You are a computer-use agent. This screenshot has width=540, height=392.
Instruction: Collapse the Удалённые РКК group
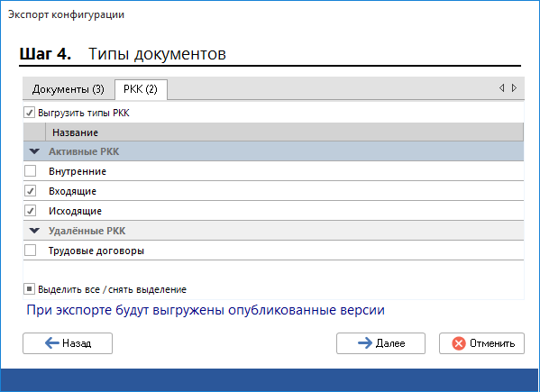pyautogui.click(x=34, y=231)
